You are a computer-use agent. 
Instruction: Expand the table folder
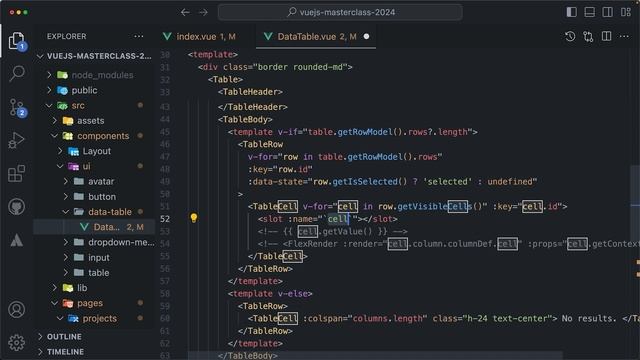[x=94, y=273]
